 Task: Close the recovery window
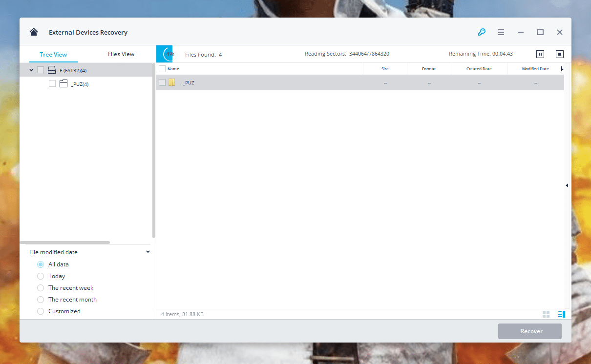560,32
